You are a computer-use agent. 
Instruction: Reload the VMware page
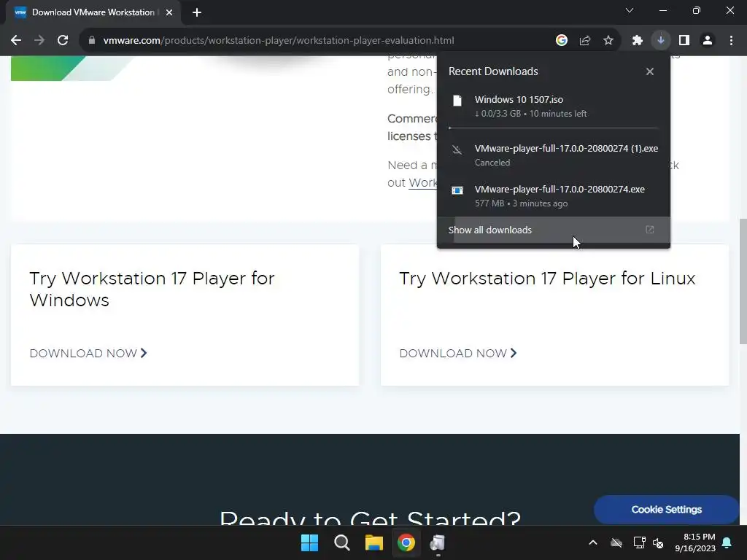click(63, 41)
